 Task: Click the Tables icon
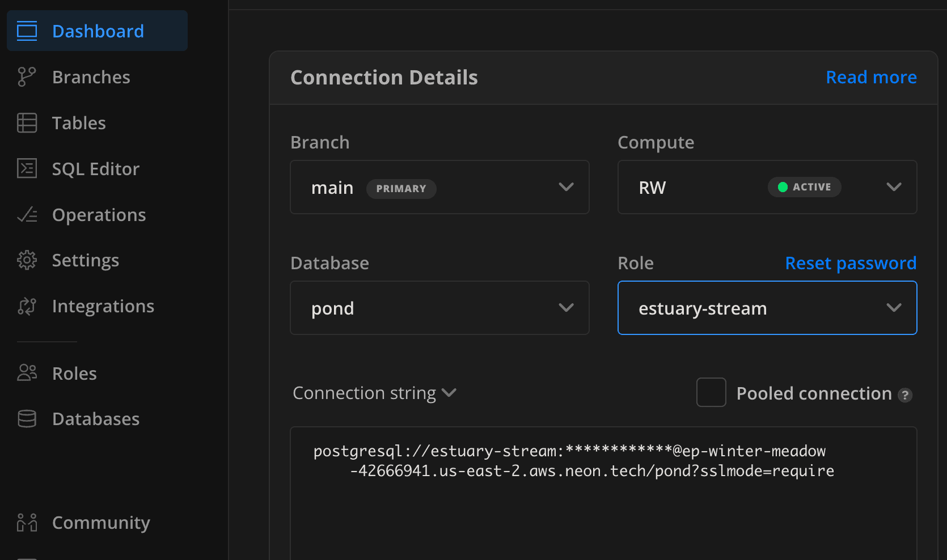click(26, 122)
